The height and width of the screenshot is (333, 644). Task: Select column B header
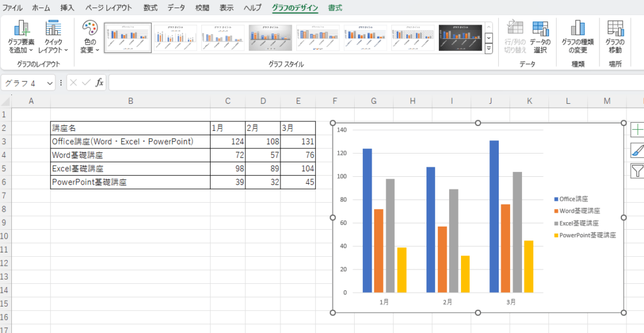pyautogui.click(x=130, y=101)
